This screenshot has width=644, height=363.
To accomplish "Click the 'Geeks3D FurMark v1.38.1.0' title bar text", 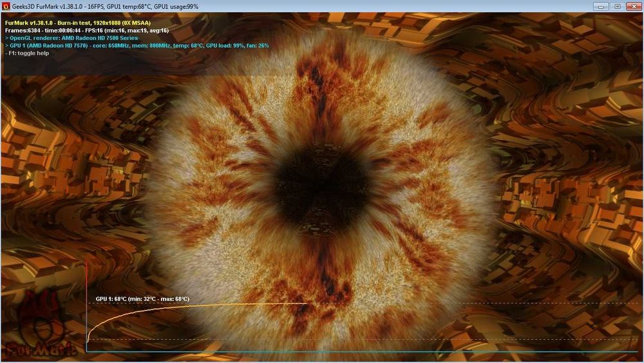I will pos(105,6).
